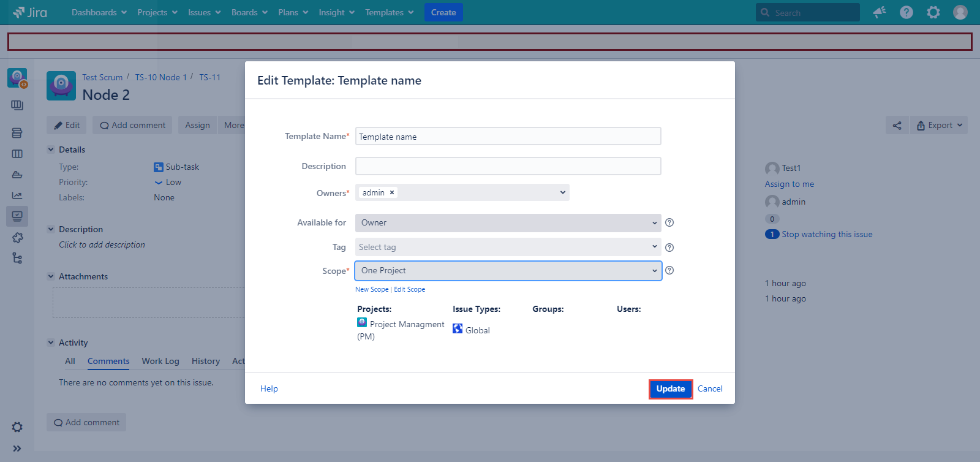
Task: Click the help icon next to Tag field
Action: (669, 248)
